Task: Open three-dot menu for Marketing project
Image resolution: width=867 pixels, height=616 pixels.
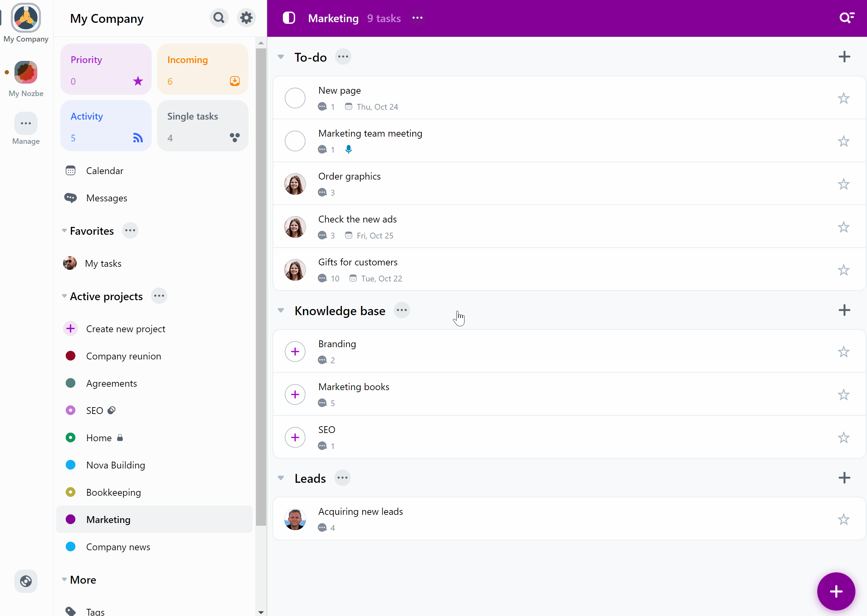Action: coord(417,18)
